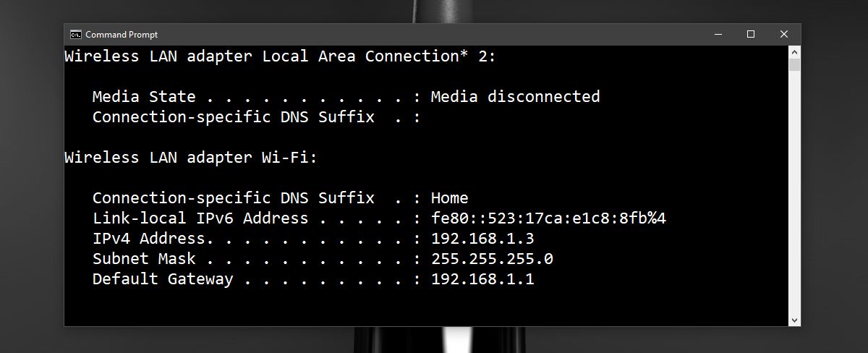This screenshot has height=353, width=868.
Task: Click the empty vertical scrollbar track
Action: [x=794, y=195]
